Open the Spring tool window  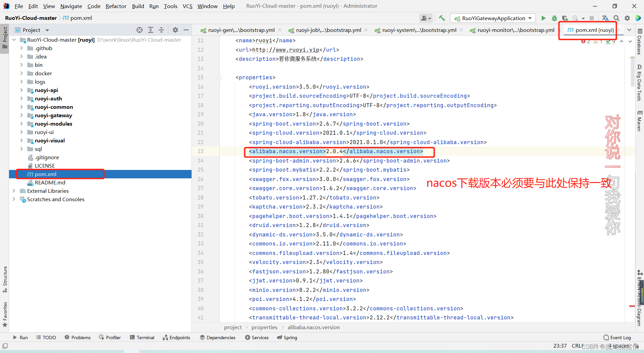point(287,338)
